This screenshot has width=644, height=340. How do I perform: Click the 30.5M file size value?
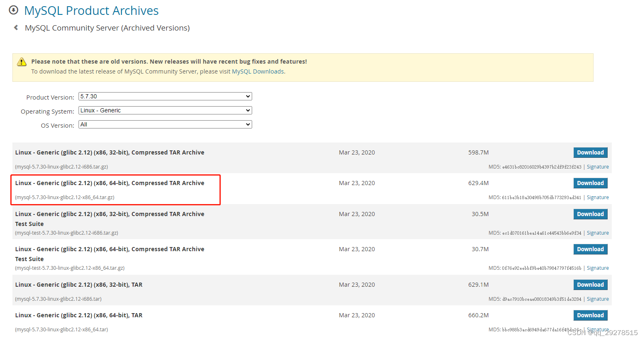point(480,214)
